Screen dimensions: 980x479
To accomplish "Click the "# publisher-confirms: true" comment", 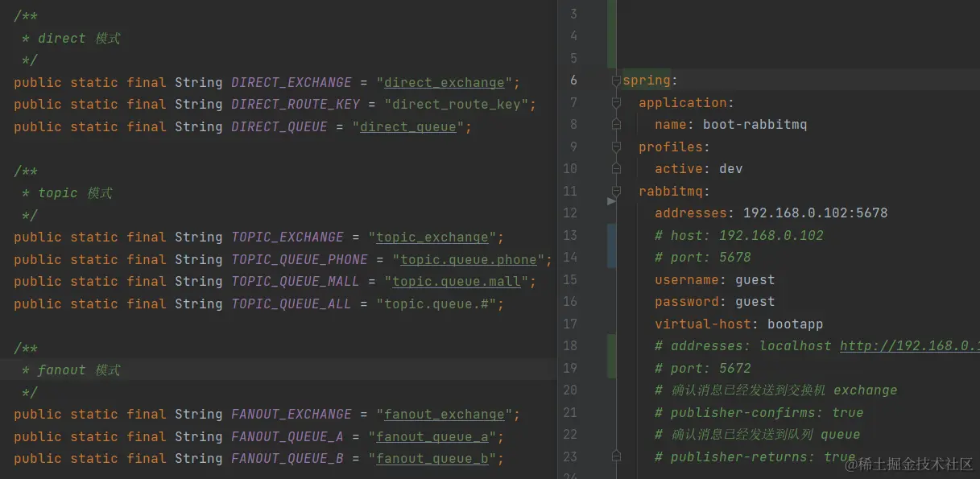I will click(x=759, y=413).
